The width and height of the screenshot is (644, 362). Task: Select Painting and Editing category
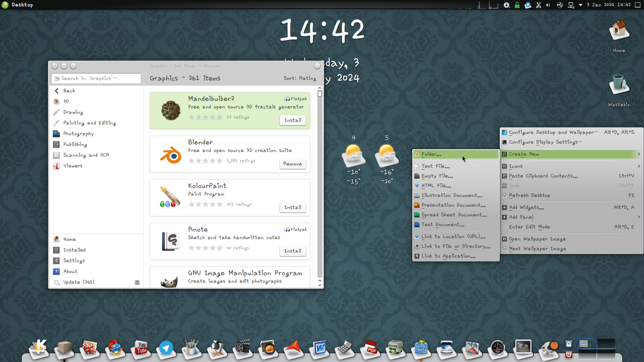[x=97, y=123]
